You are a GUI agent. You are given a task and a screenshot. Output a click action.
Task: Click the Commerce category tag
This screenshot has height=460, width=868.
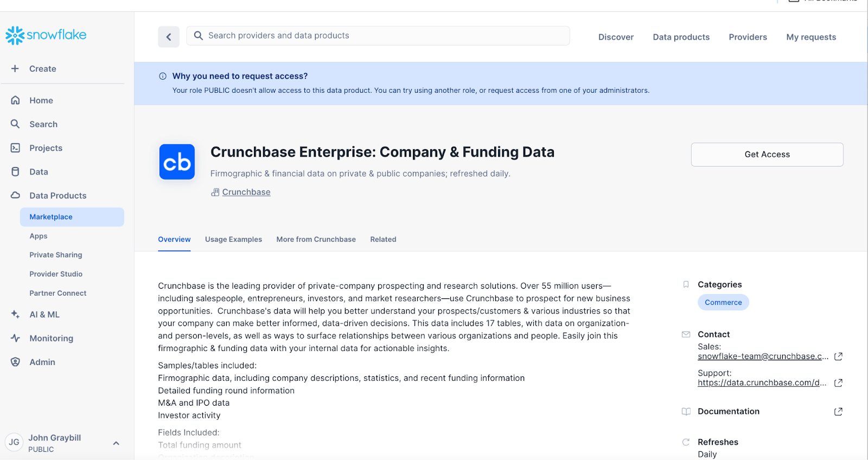click(x=723, y=302)
